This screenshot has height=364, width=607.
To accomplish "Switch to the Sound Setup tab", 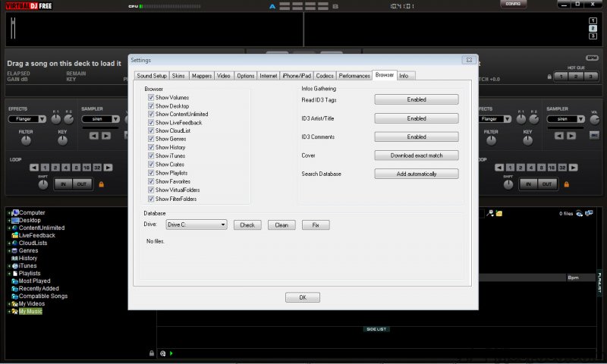I will point(152,76).
